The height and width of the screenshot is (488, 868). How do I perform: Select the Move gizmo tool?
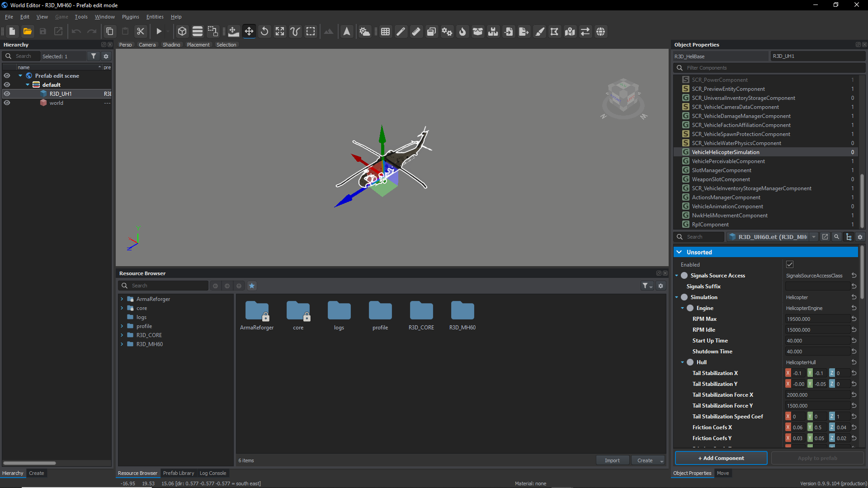click(249, 32)
